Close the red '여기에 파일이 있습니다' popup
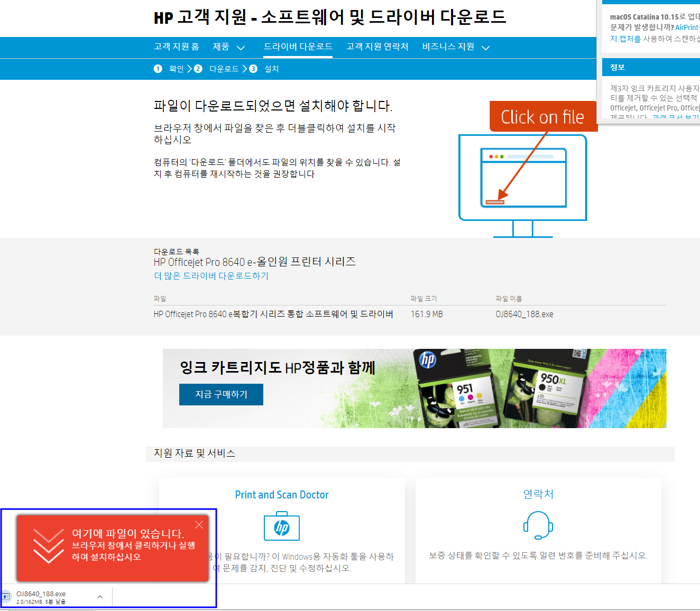Screen dimensions: 700x611 (199, 524)
